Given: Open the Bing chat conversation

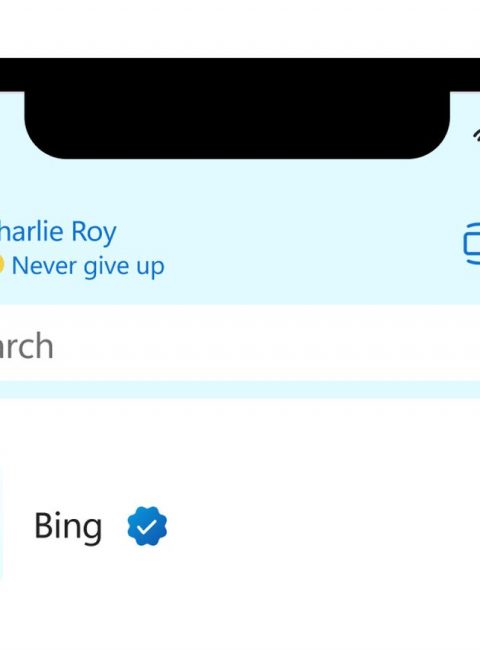Looking at the screenshot, I should pyautogui.click(x=240, y=526).
